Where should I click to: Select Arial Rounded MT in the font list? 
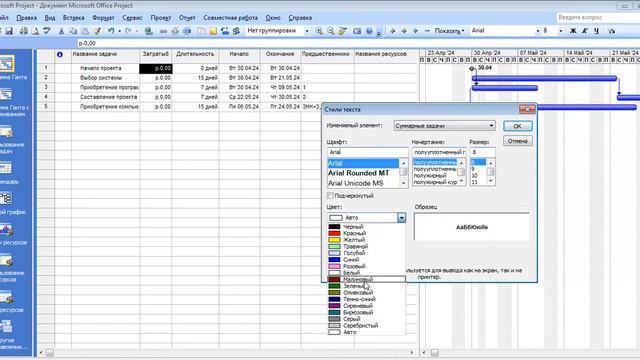[x=363, y=173]
